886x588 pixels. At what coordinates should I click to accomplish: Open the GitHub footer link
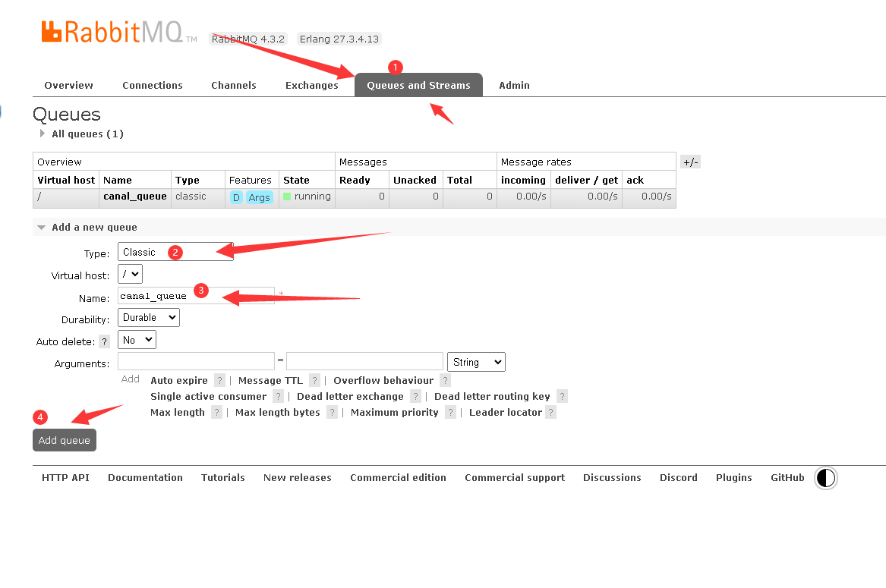click(787, 478)
